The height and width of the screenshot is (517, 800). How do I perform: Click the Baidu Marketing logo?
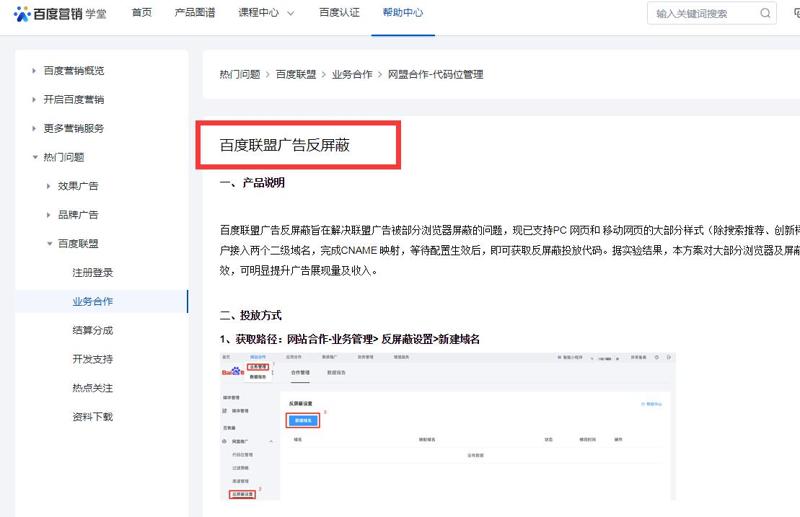60,13
